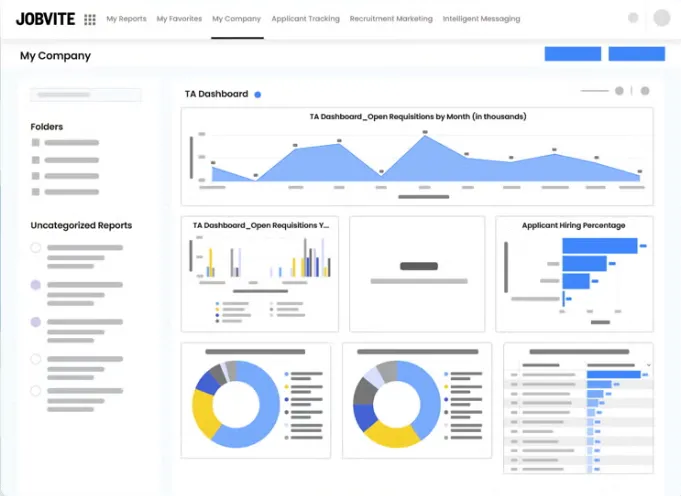681x496 pixels.
Task: Click the rightmost circle icon above charts
Action: coord(645,91)
